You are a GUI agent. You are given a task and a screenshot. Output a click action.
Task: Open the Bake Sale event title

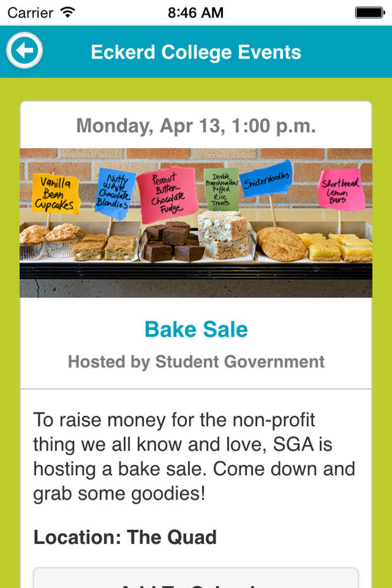pos(196,329)
